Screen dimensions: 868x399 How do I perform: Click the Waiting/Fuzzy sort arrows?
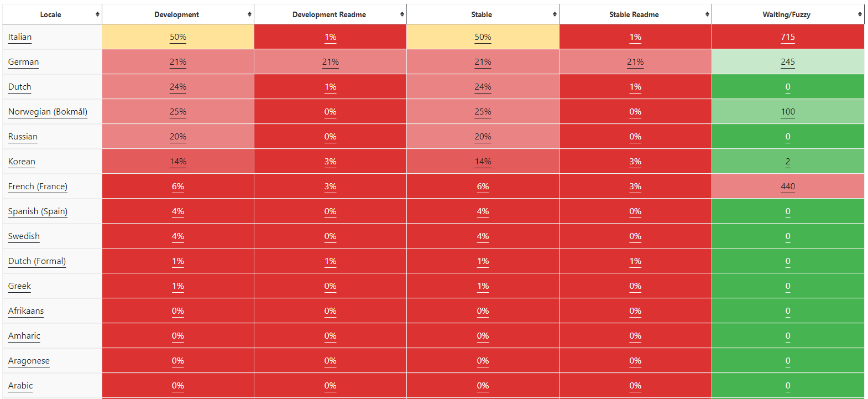click(x=860, y=14)
